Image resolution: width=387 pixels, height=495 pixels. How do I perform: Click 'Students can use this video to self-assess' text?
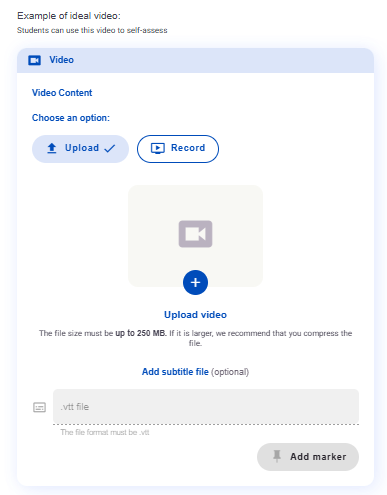[x=92, y=30]
